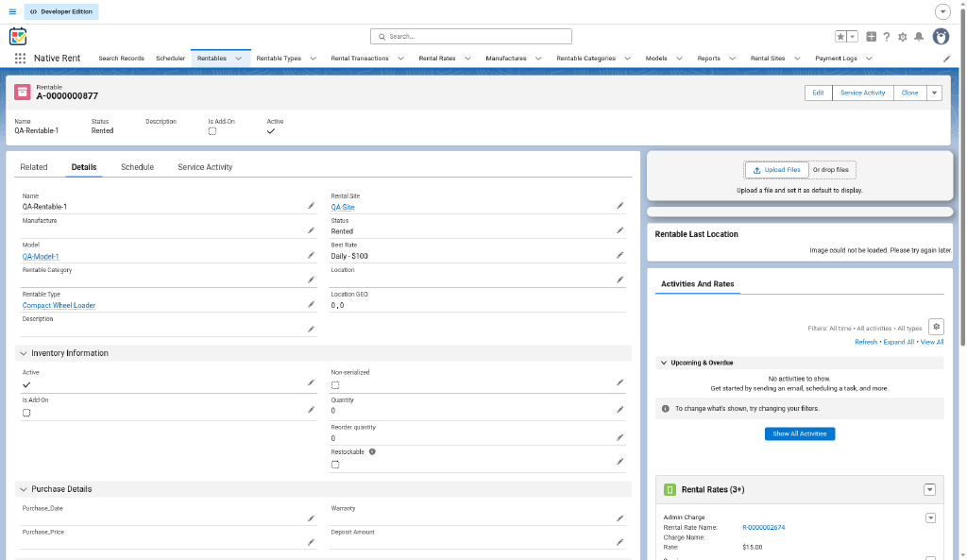Collapse the Inventory Information section
967x560 pixels.
24,353
